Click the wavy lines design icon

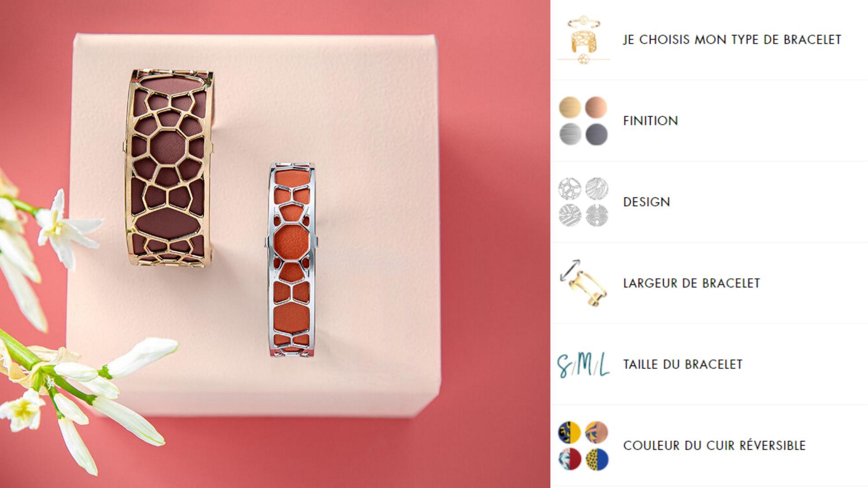click(x=596, y=189)
